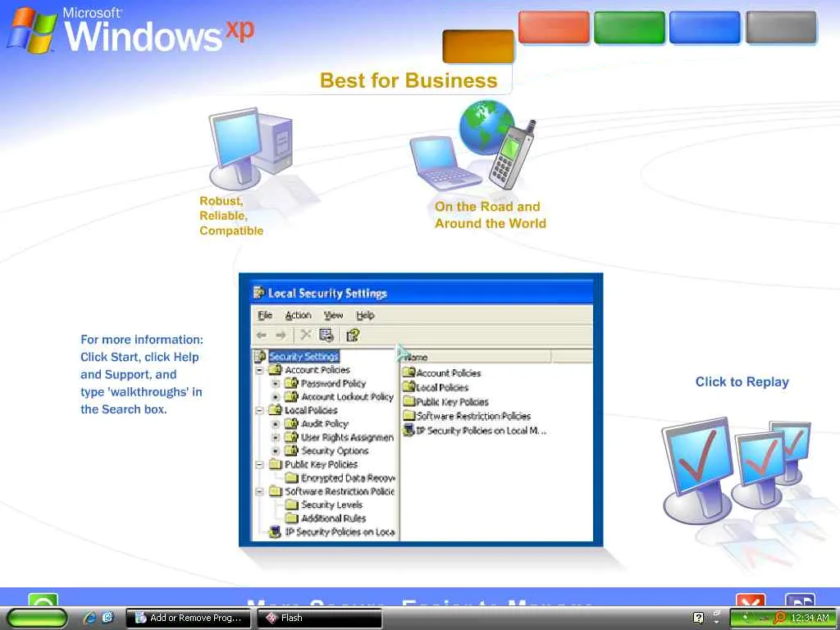Screen dimensions: 840x630
Task: Select Account Policies in the right pane list
Action: coord(449,373)
